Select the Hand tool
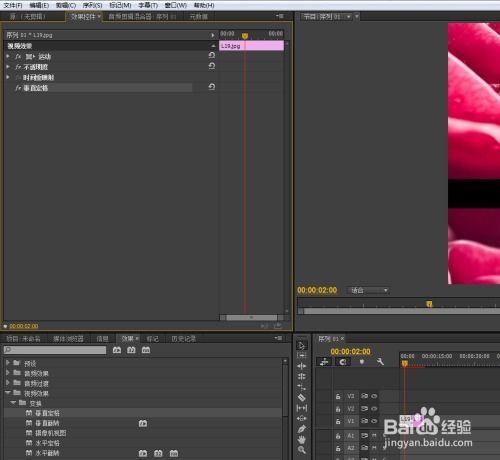The height and width of the screenshot is (460, 500). tap(301, 439)
